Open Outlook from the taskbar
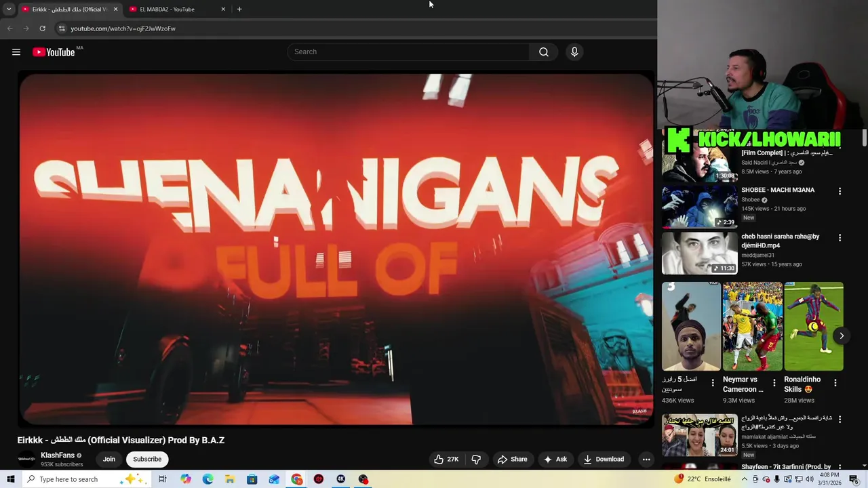Image resolution: width=868 pixels, height=488 pixels. (x=274, y=479)
